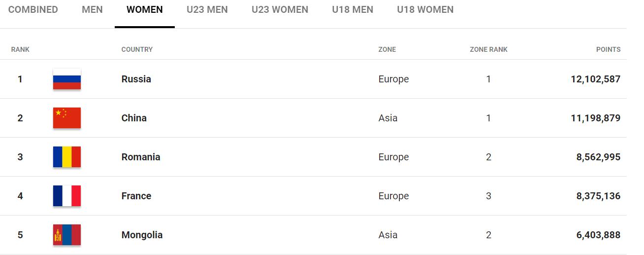Open the Romania country link
This screenshot has width=644, height=255.
point(141,157)
